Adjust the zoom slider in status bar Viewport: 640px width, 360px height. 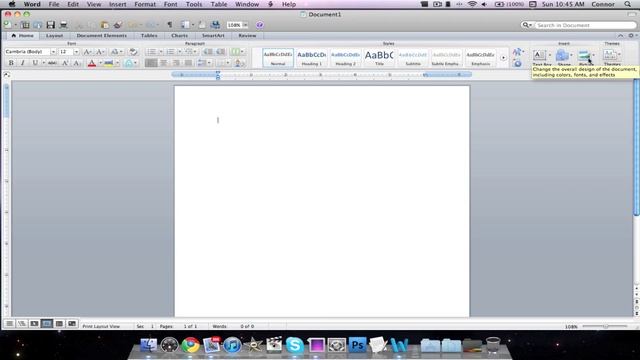click(605, 326)
